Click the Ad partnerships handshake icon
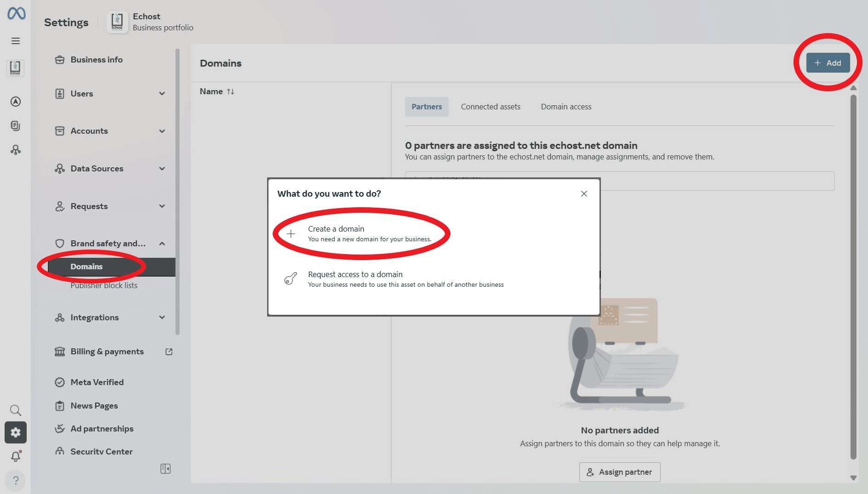 pos(60,429)
